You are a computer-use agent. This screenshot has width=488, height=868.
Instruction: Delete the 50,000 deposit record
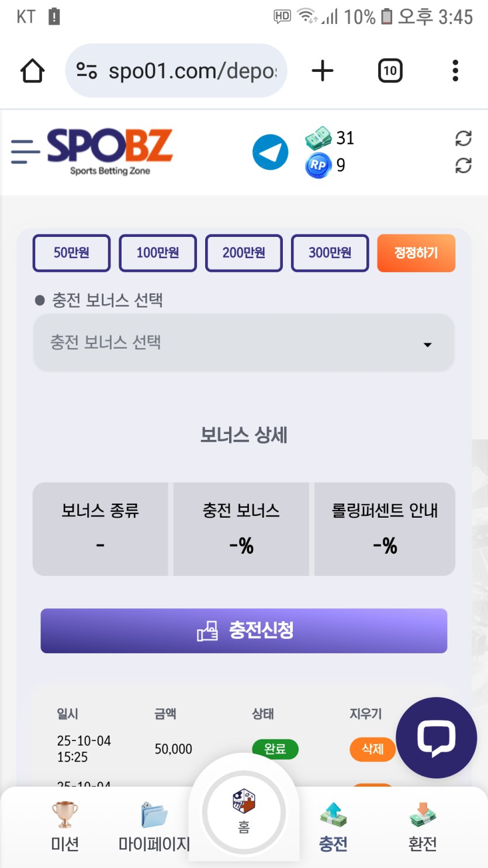coord(372,749)
